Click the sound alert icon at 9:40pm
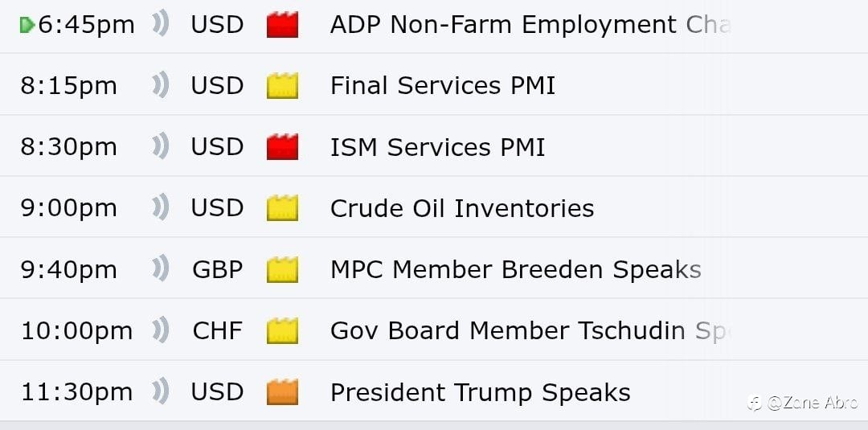This screenshot has height=430, width=868. click(161, 269)
